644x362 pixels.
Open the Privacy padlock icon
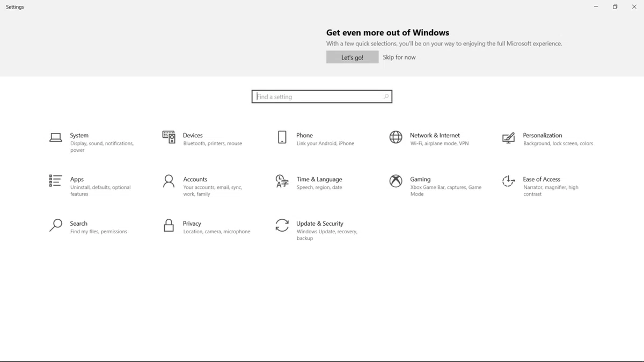(169, 225)
